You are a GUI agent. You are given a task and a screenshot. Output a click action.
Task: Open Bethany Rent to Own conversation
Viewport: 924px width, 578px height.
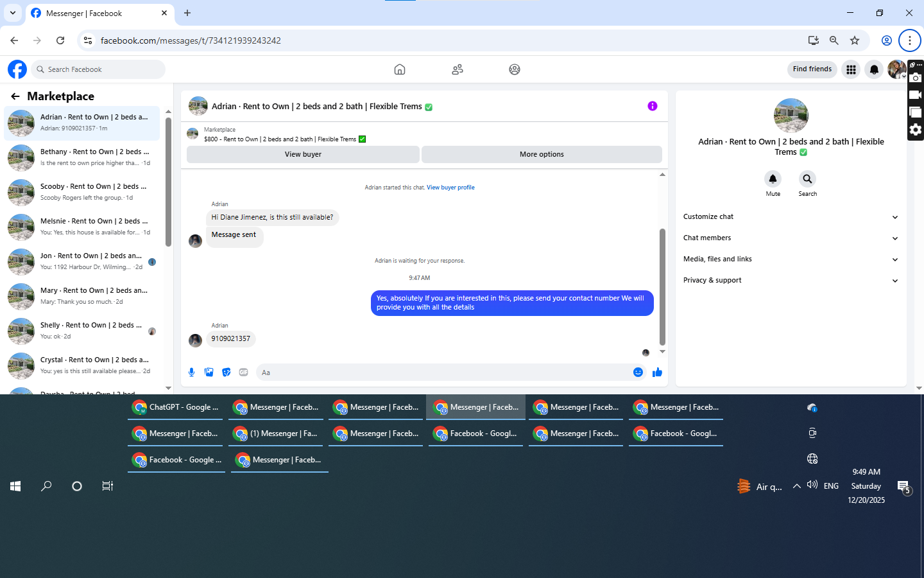pyautogui.click(x=82, y=157)
